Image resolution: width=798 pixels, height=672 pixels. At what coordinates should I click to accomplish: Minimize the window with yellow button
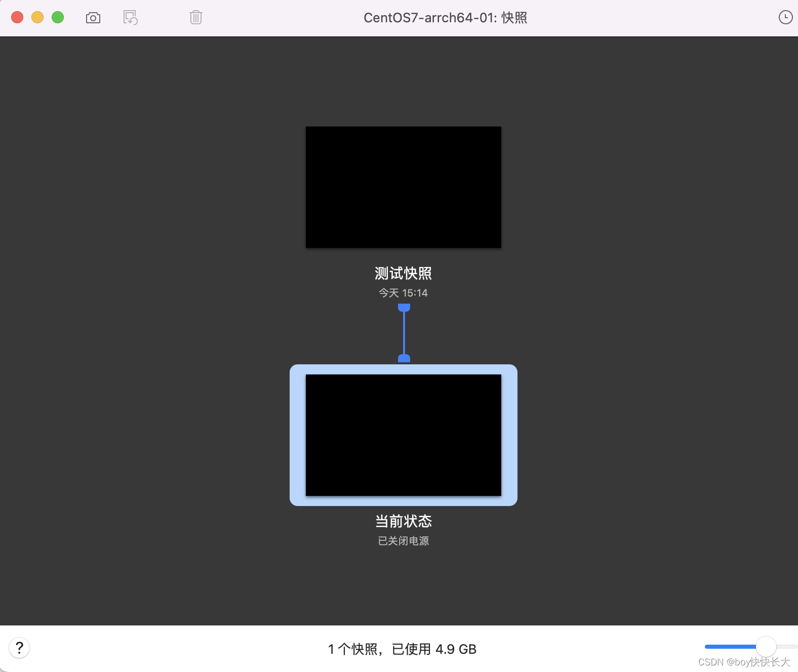[x=37, y=17]
